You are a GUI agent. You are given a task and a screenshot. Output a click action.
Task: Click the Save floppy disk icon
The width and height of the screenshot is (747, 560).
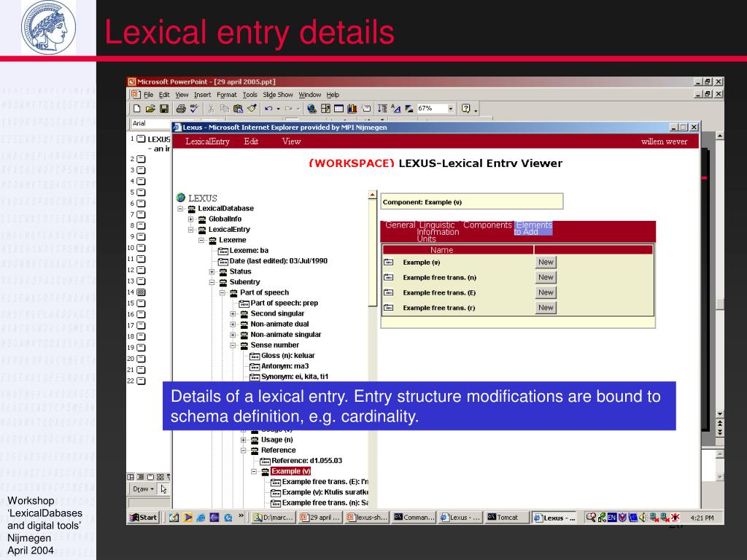pyautogui.click(x=164, y=109)
